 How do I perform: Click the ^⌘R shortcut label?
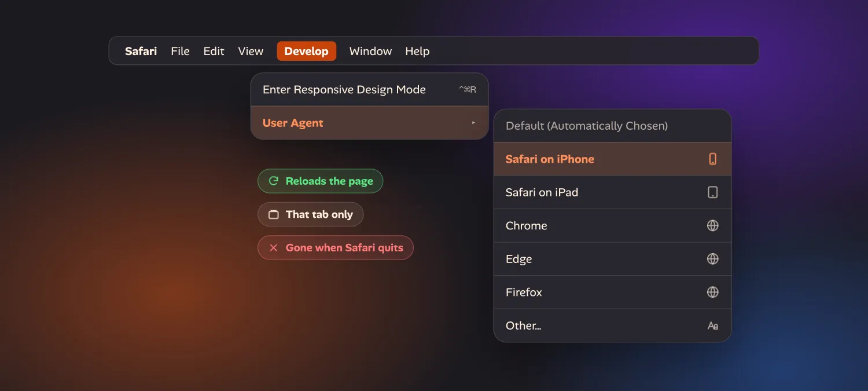click(x=468, y=90)
